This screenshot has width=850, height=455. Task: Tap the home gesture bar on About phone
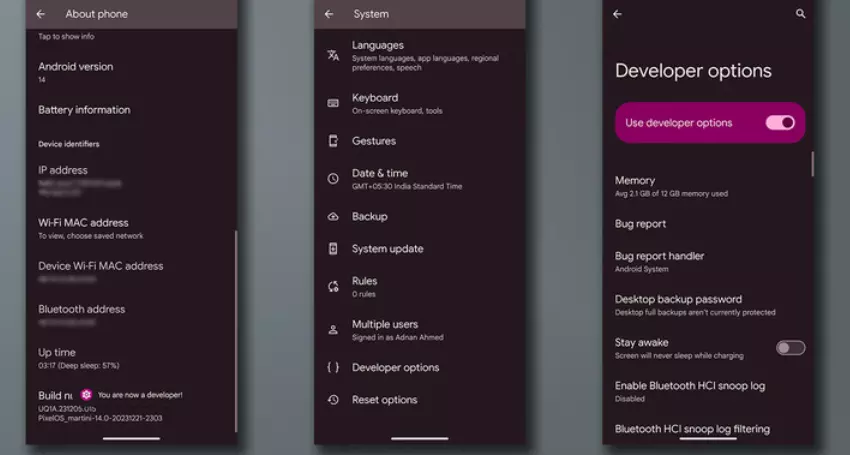point(131,438)
